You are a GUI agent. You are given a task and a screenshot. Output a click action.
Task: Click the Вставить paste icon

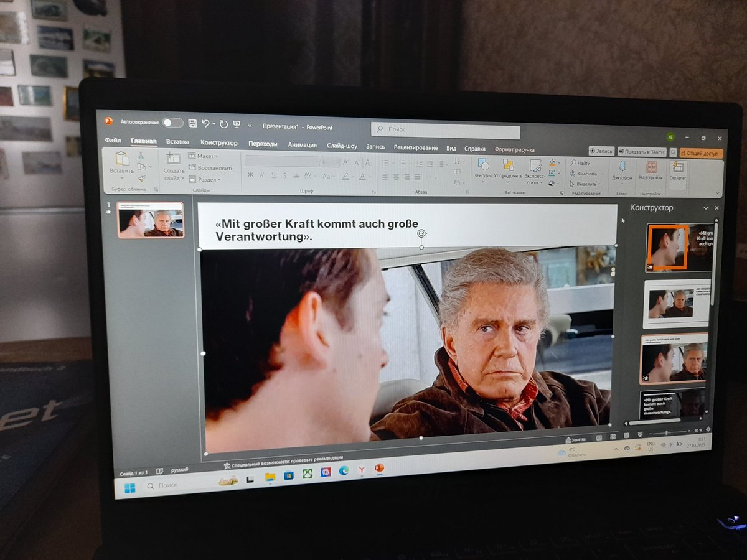tap(121, 159)
